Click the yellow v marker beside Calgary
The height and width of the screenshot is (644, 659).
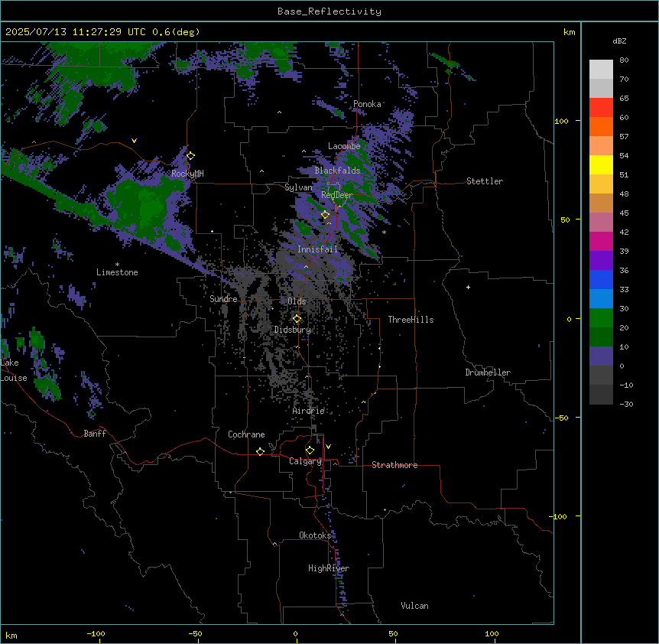(328, 447)
